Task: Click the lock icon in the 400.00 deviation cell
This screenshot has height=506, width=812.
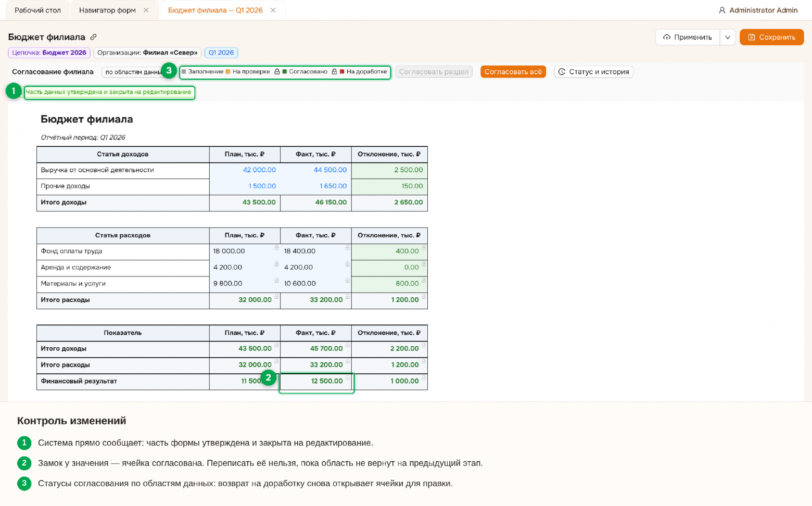Action: (424, 248)
